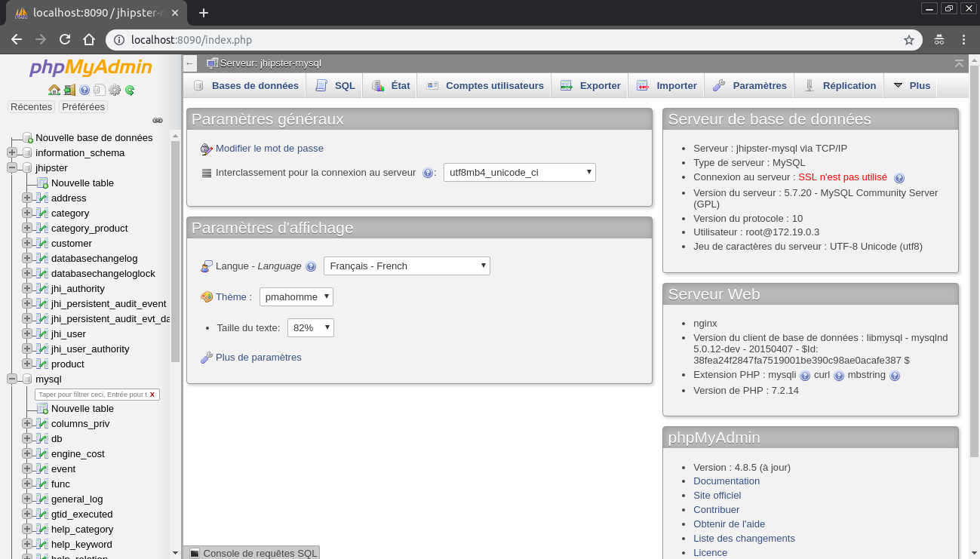
Task: Click the table icon beside databasechangelog
Action: (x=43, y=258)
